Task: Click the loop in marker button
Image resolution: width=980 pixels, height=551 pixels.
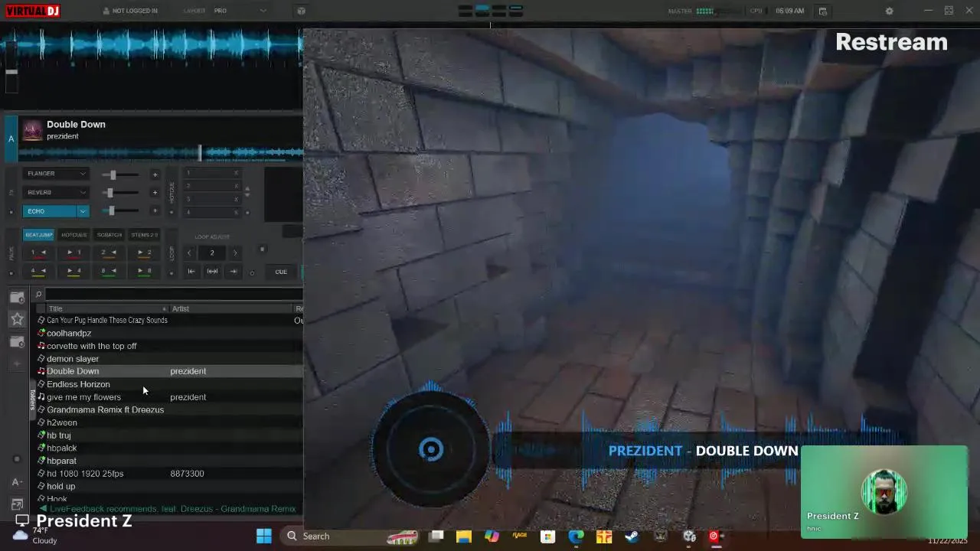Action: [x=191, y=272]
